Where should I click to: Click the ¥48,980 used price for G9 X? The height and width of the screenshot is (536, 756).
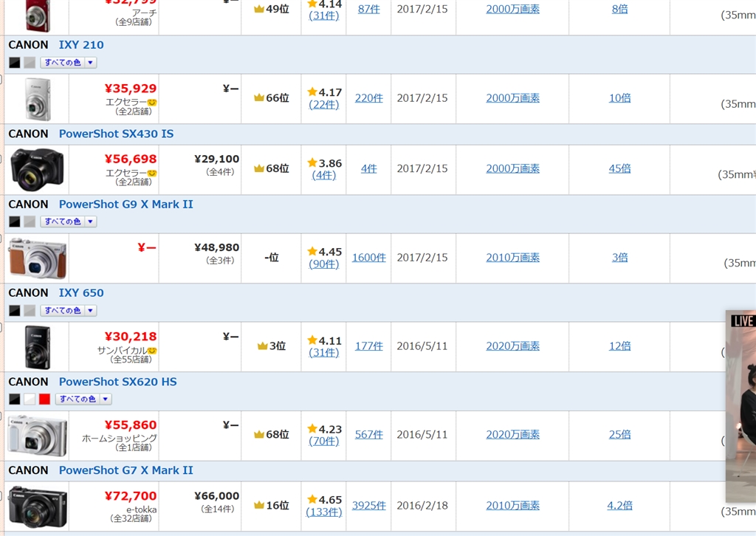coord(216,248)
